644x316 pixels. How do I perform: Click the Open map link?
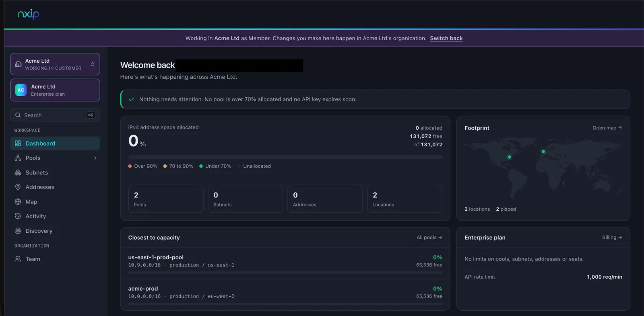tap(607, 128)
